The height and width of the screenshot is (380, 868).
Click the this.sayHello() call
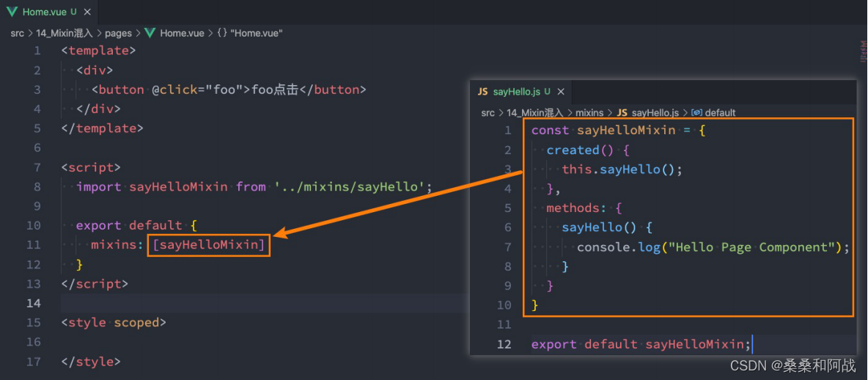[622, 169]
